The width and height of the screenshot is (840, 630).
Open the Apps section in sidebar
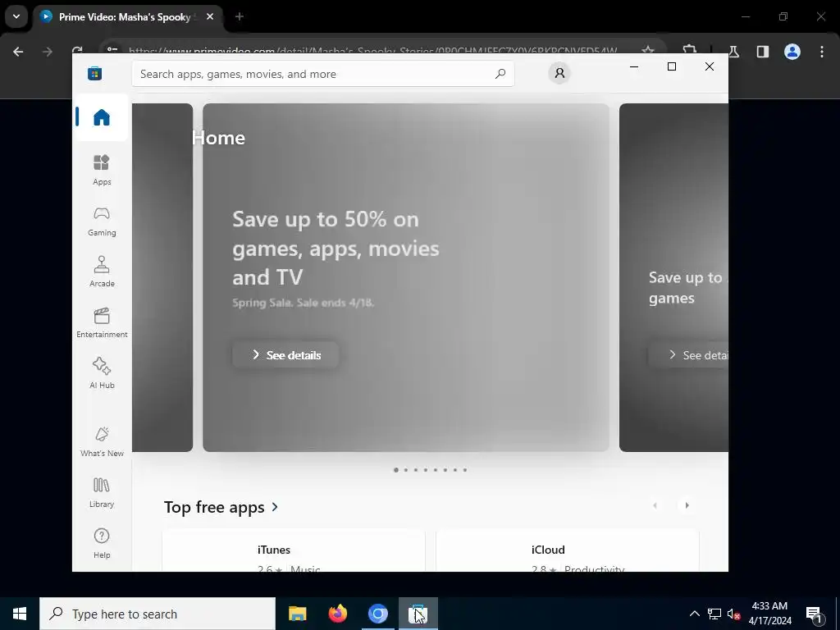(x=101, y=170)
